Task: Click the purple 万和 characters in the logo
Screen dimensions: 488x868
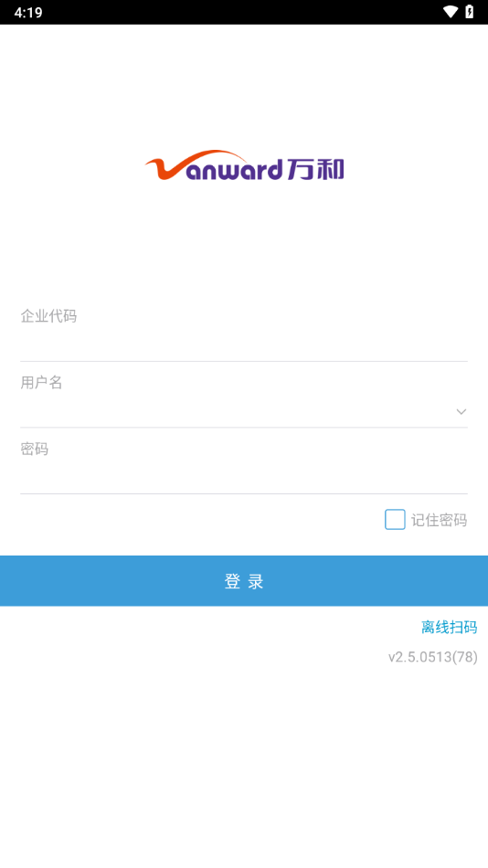Action: click(x=315, y=169)
